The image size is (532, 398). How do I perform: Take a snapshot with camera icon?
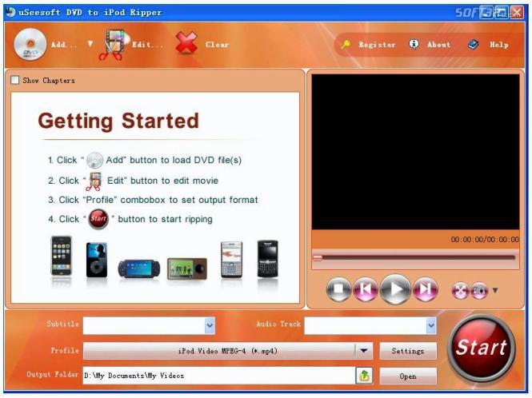[479, 291]
